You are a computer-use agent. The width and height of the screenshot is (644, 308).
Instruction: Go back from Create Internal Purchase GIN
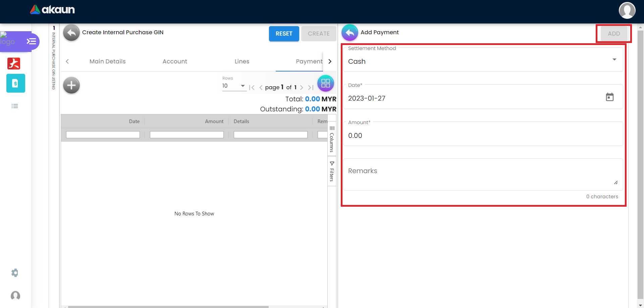71,33
